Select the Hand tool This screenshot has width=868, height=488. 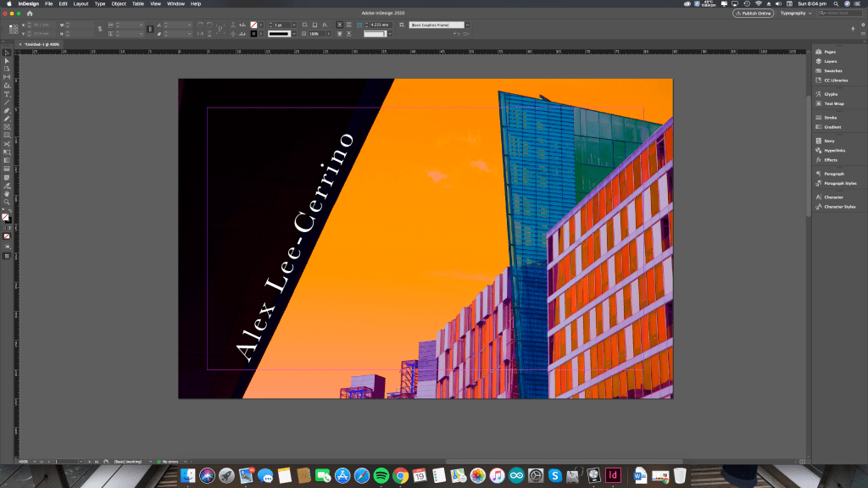click(7, 193)
